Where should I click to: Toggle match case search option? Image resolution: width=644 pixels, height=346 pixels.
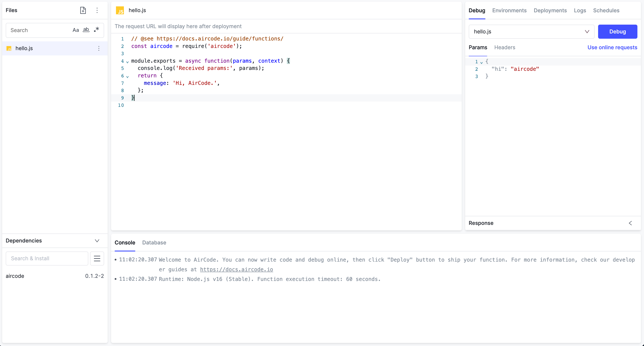pos(76,30)
